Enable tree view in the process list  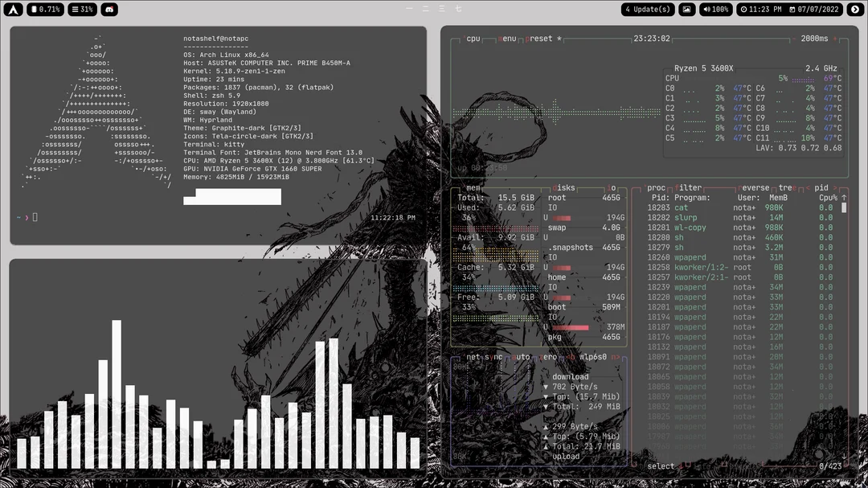point(785,187)
